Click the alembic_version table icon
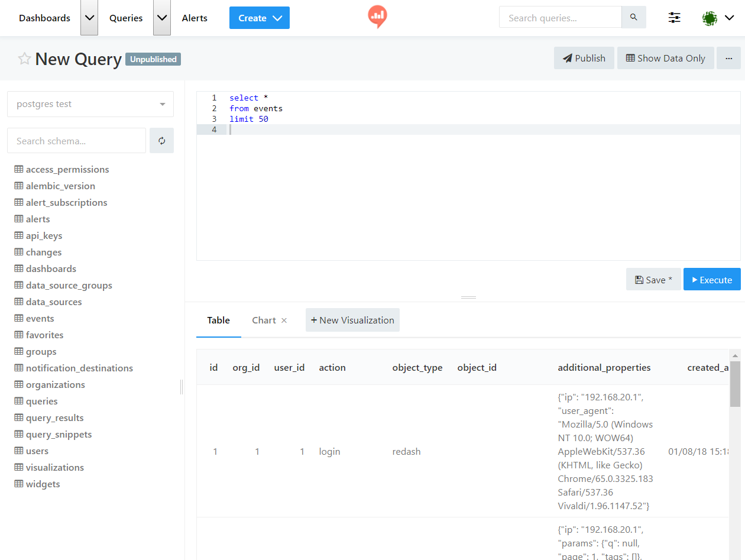745x560 pixels. pyautogui.click(x=19, y=186)
